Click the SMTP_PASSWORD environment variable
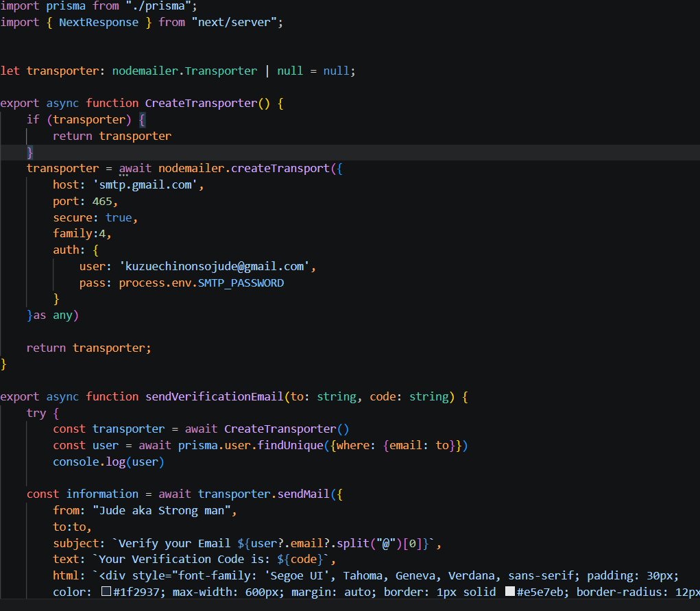Image resolution: width=700 pixels, height=611 pixels. coord(241,283)
